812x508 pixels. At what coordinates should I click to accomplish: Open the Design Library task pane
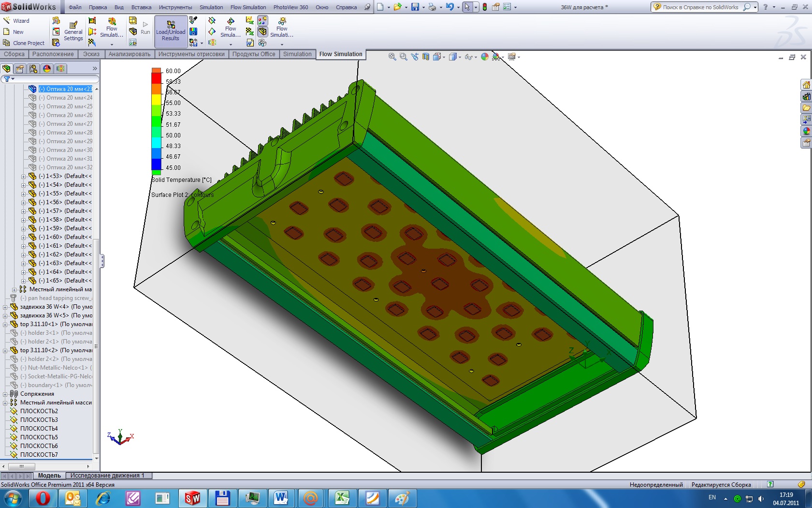tap(806, 97)
